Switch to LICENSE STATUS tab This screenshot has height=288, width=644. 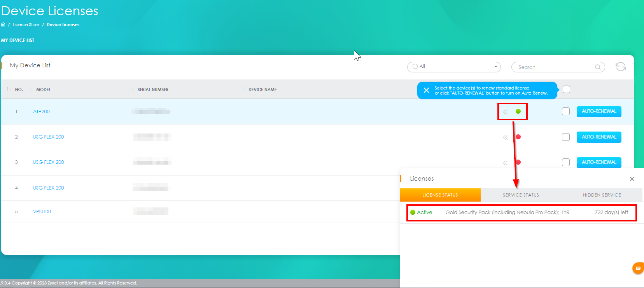click(x=440, y=195)
